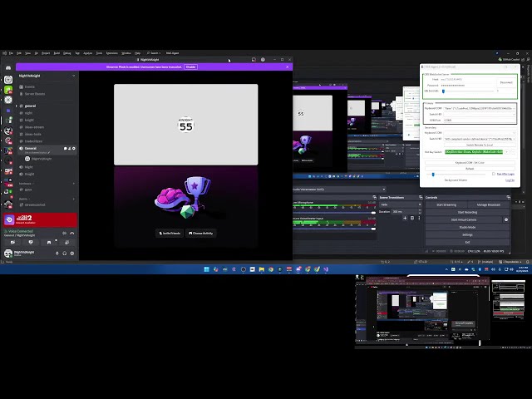Open Discord user settings gear
Image resolution: width=532 pixels, height=399 pixels.
tap(72, 253)
